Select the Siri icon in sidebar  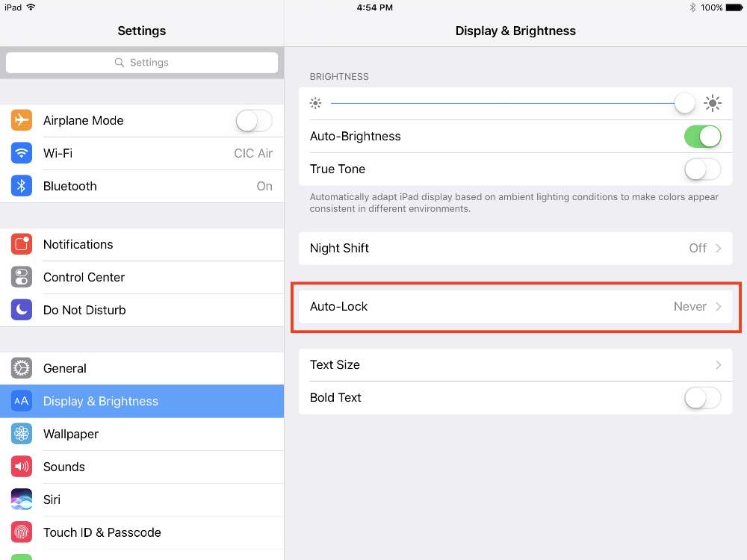pos(20,500)
